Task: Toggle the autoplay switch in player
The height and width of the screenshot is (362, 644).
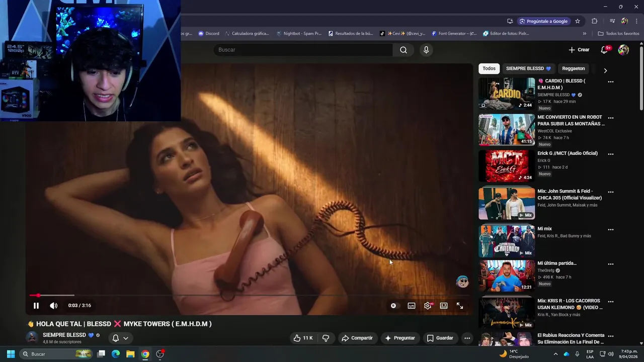Action: [393, 306]
